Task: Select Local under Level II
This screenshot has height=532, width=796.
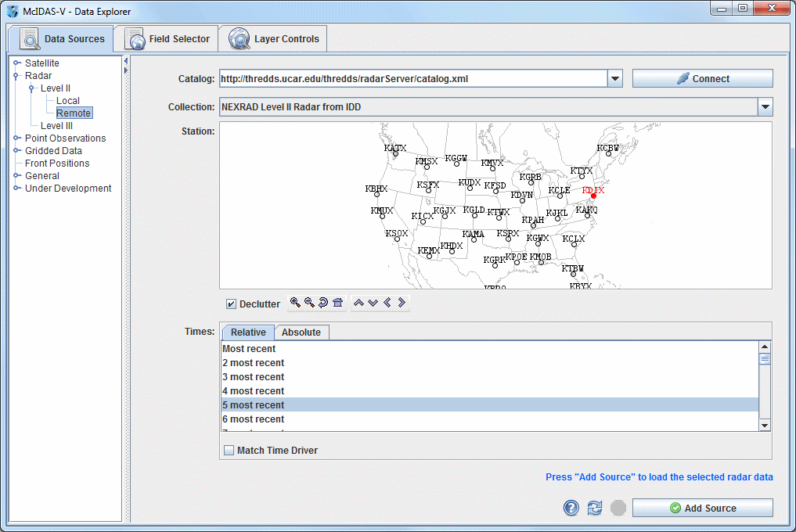Action: point(68,100)
